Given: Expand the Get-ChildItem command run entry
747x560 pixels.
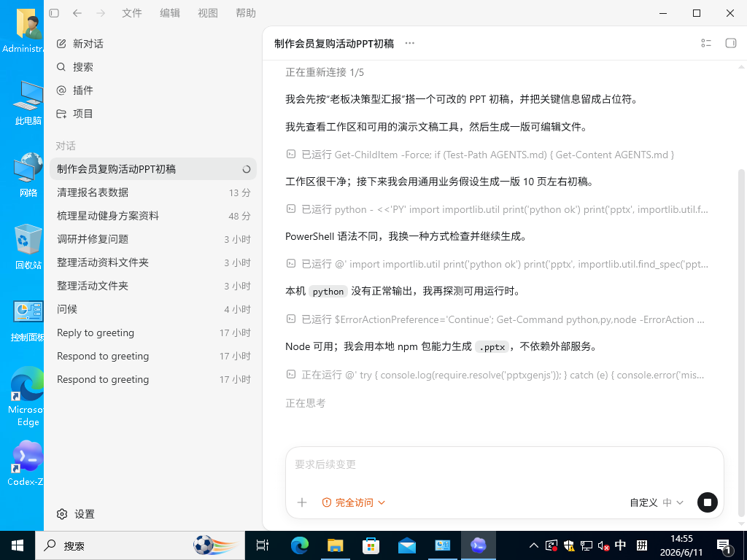Looking at the screenshot, I should pyautogui.click(x=480, y=155).
